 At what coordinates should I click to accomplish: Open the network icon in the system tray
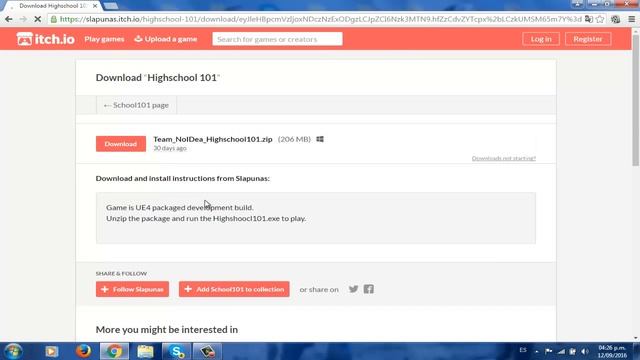[562, 351]
